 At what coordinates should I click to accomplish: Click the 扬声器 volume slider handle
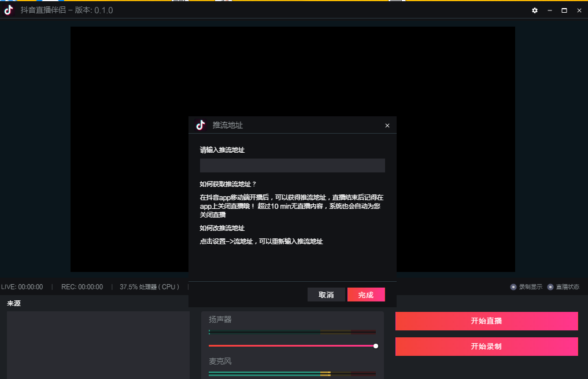[376, 346]
